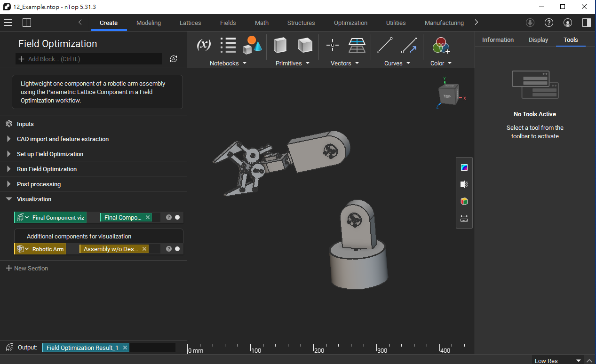Select the plane grid icon under Vectors
The width and height of the screenshot is (596, 364).
click(357, 45)
